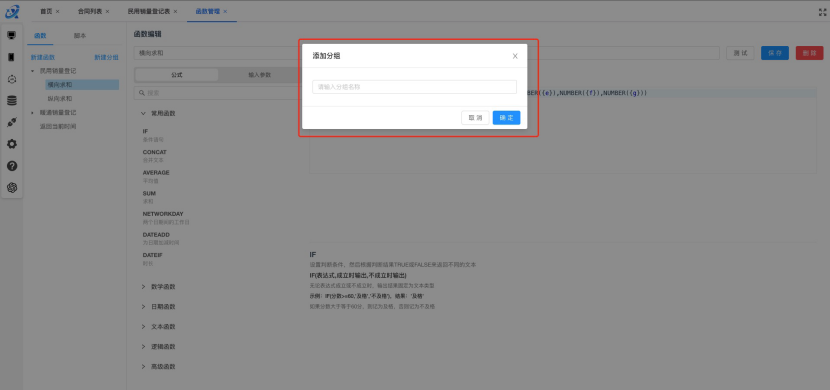Viewport: 830px width, 390px height.
Task: Select the 民用销量登记 group label
Action: [x=58, y=71]
